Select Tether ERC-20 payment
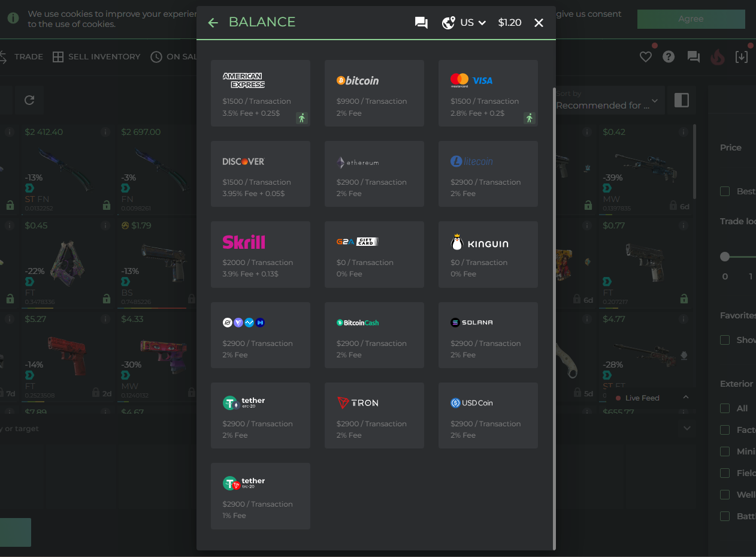The height and width of the screenshot is (557, 756). [x=261, y=416]
